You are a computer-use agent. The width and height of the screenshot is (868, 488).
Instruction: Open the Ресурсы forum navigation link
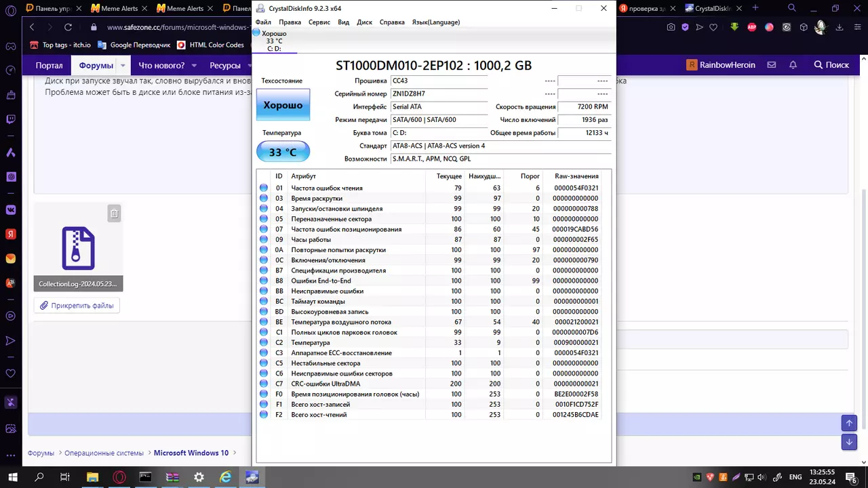pos(225,65)
